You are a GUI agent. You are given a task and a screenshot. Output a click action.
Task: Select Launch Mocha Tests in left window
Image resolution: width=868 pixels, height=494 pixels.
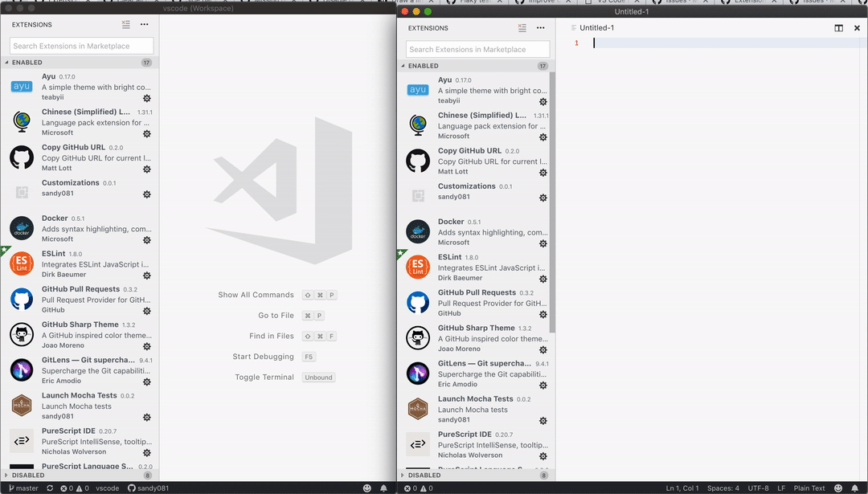[x=80, y=406]
